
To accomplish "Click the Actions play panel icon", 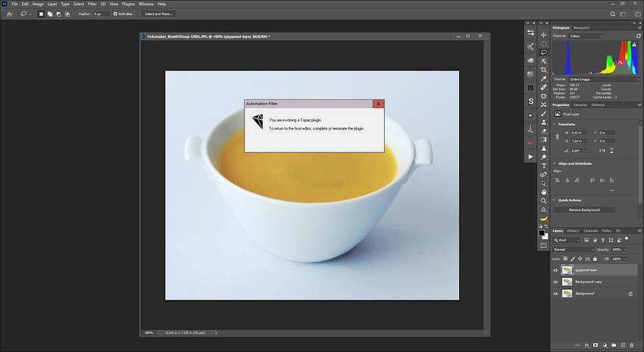I will 530,157.
